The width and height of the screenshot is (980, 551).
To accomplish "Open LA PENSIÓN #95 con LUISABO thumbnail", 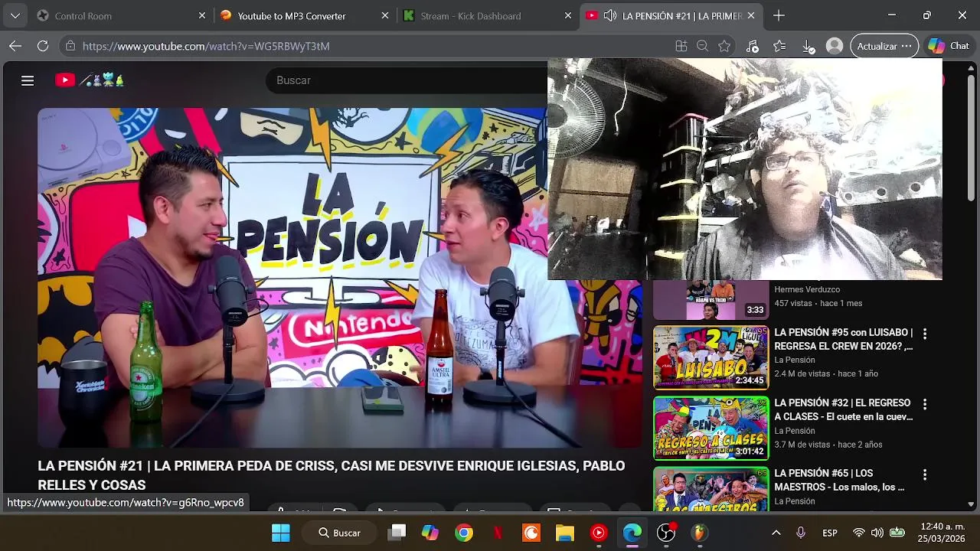I will click(710, 357).
